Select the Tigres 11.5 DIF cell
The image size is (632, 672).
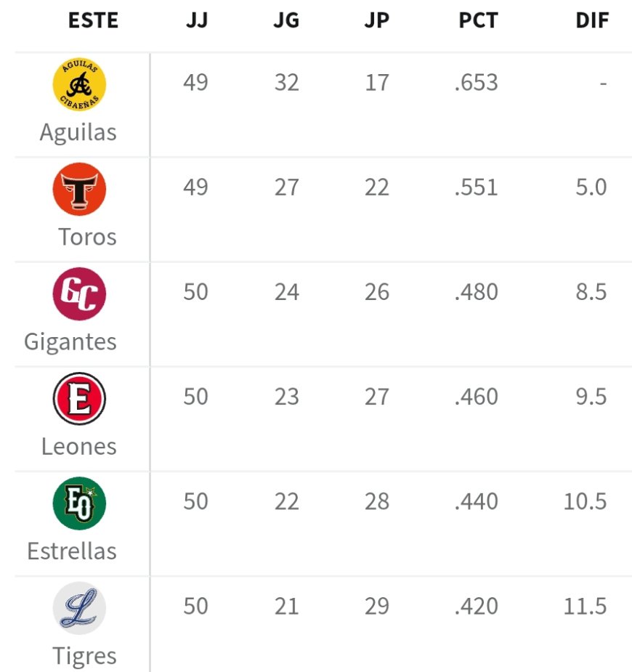click(585, 606)
